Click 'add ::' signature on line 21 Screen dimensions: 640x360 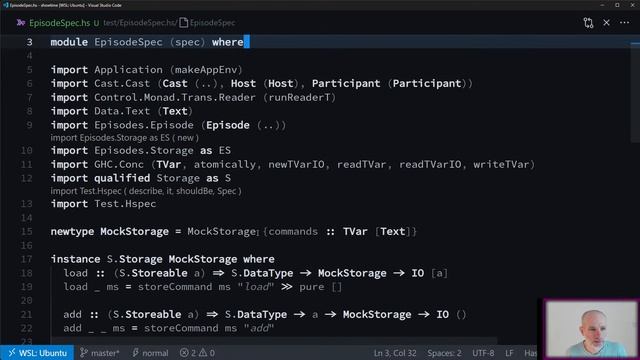[x=81, y=315]
